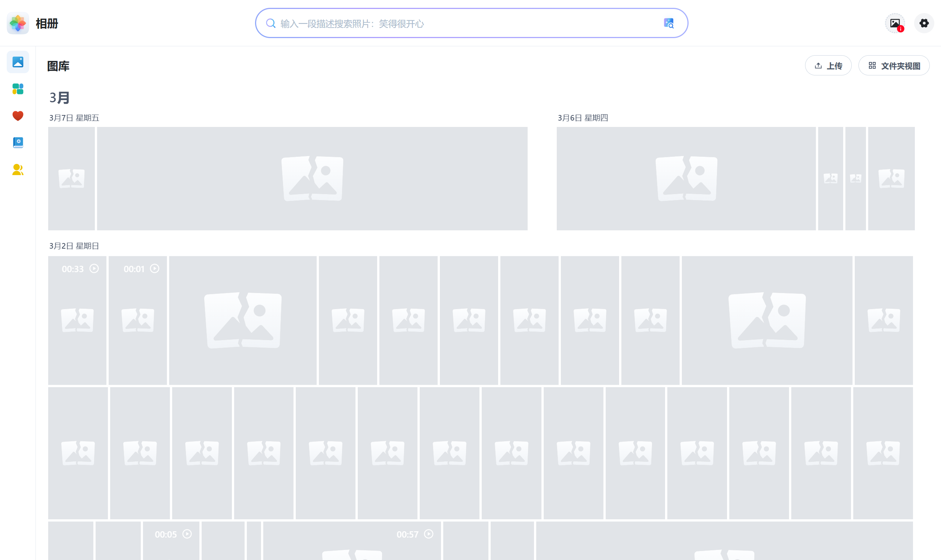
Task: Play the 00:05 video clip
Action: click(x=171, y=540)
